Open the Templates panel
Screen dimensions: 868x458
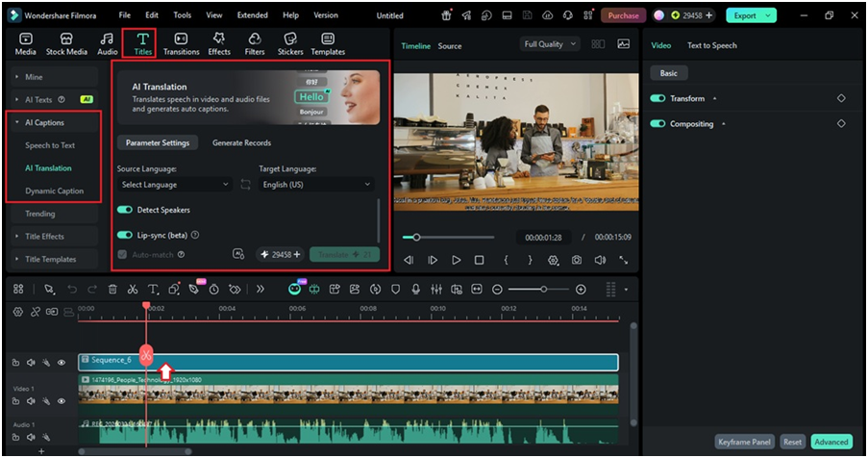tap(328, 43)
